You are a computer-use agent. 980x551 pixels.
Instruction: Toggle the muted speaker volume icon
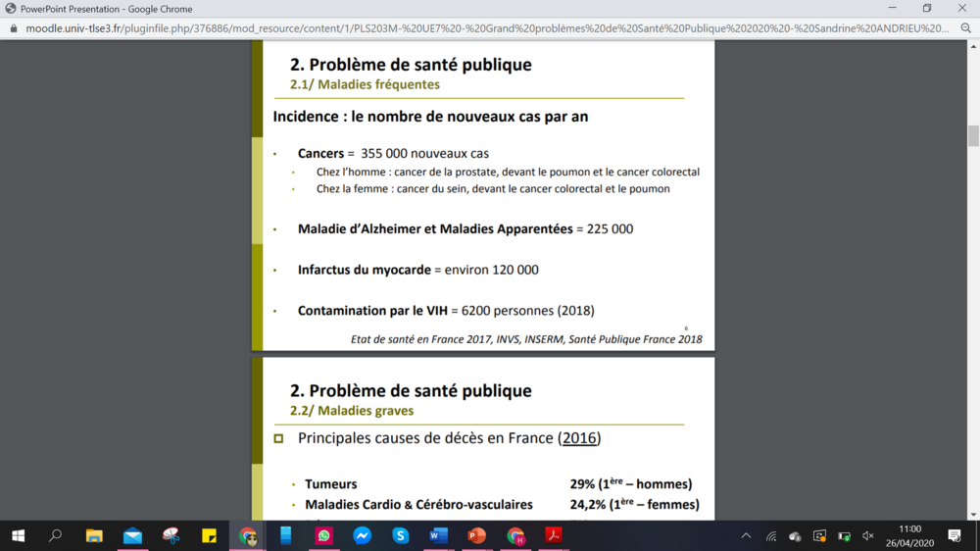[x=867, y=535]
